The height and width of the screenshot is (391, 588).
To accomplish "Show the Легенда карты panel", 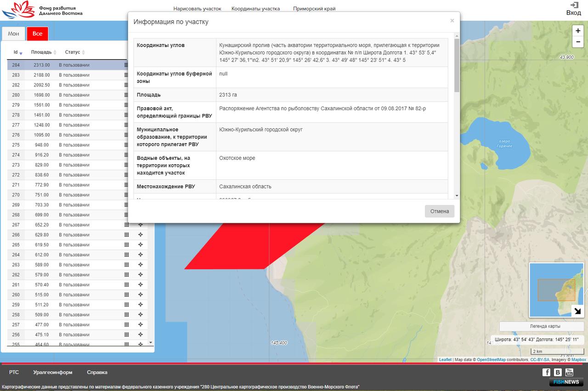I will tap(542, 326).
